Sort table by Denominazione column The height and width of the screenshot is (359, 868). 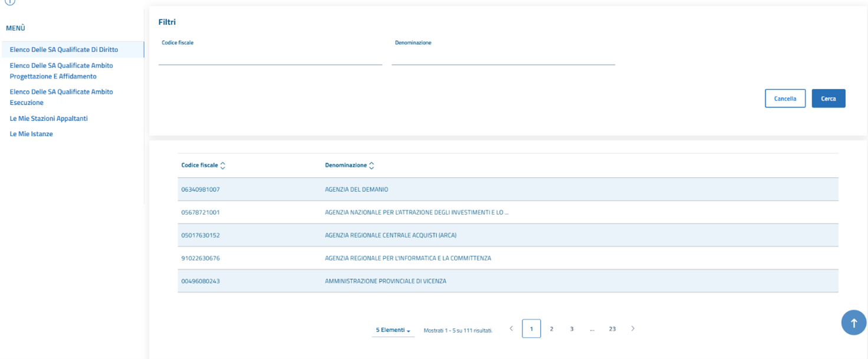(371, 166)
